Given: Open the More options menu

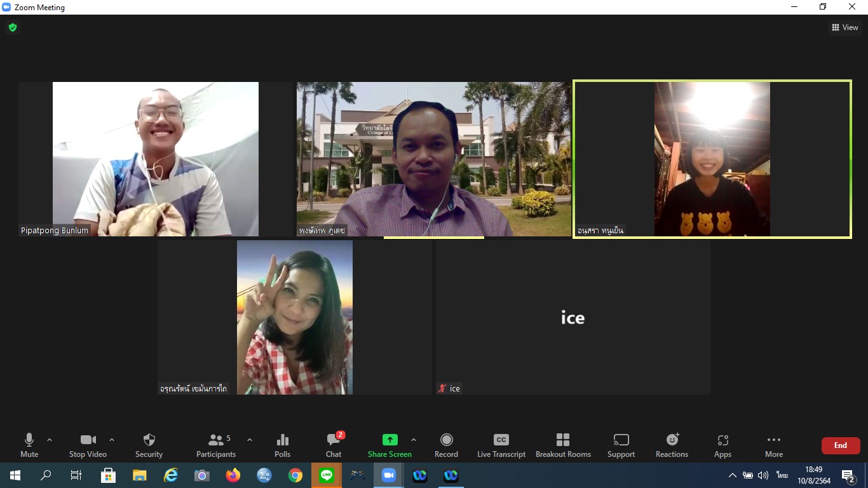Looking at the screenshot, I should pyautogui.click(x=773, y=445).
